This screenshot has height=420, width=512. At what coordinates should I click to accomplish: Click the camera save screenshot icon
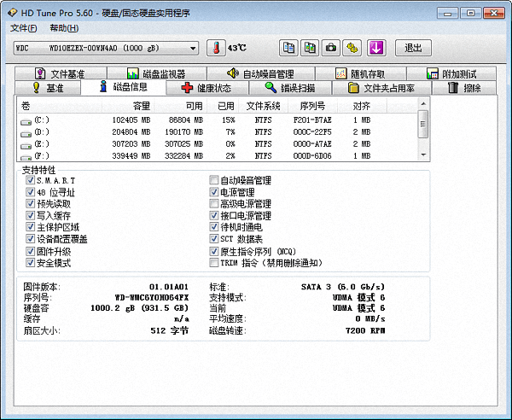coord(331,48)
